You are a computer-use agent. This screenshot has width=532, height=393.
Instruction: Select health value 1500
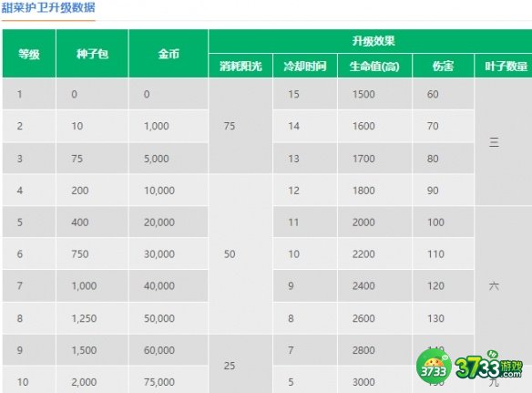point(375,94)
